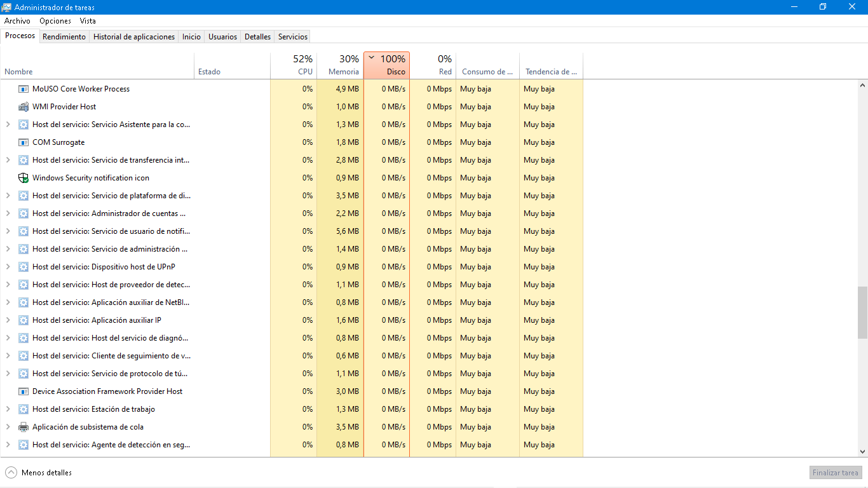Click the Device Association Framework Provider icon
The width and height of the screenshot is (868, 488).
tap(24, 391)
